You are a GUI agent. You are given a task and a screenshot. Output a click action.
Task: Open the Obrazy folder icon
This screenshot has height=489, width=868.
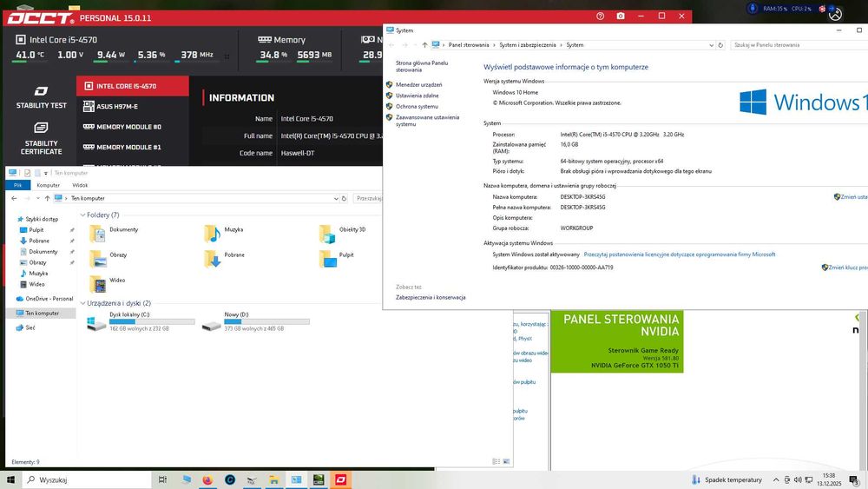[x=97, y=259]
